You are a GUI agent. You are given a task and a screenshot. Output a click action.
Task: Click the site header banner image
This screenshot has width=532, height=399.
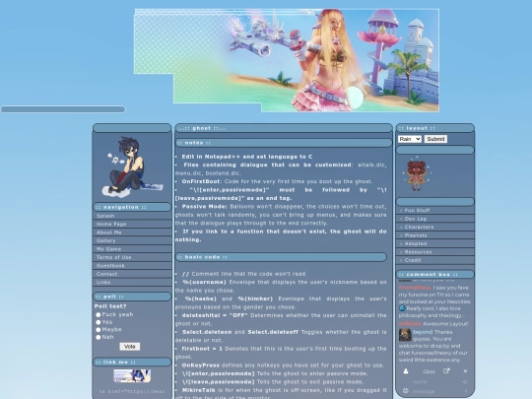click(287, 60)
